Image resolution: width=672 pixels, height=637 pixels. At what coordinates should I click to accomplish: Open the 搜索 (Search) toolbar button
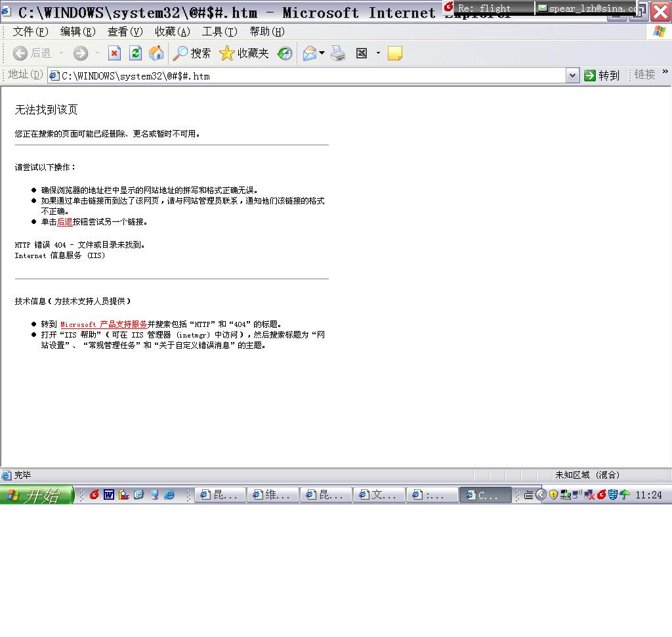pyautogui.click(x=192, y=53)
